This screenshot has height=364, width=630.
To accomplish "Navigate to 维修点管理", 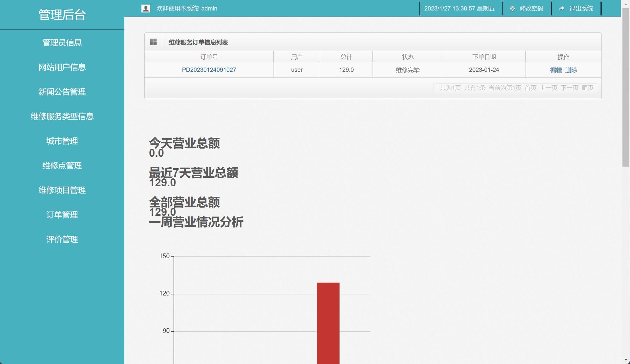I will pyautogui.click(x=62, y=166).
